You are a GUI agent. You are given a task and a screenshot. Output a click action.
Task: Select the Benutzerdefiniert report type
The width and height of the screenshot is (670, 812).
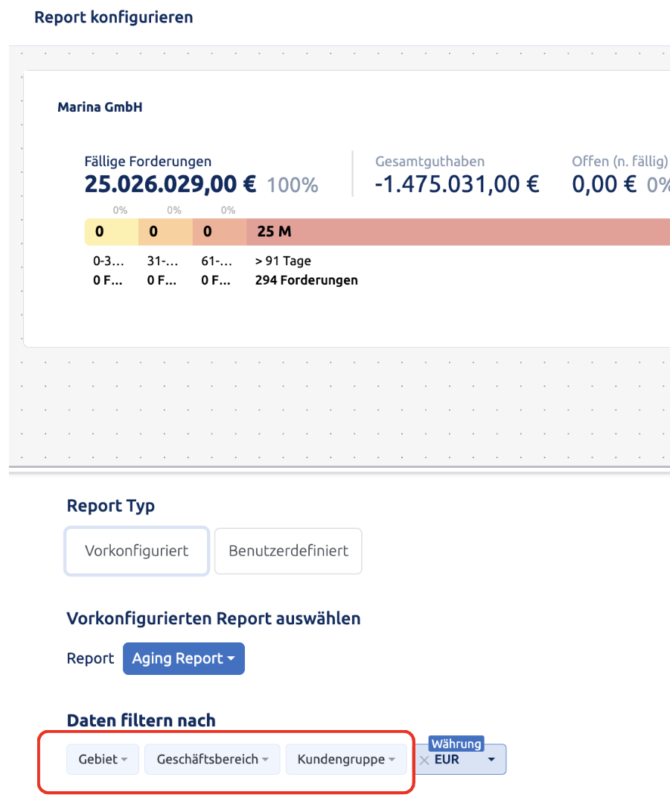tap(288, 551)
